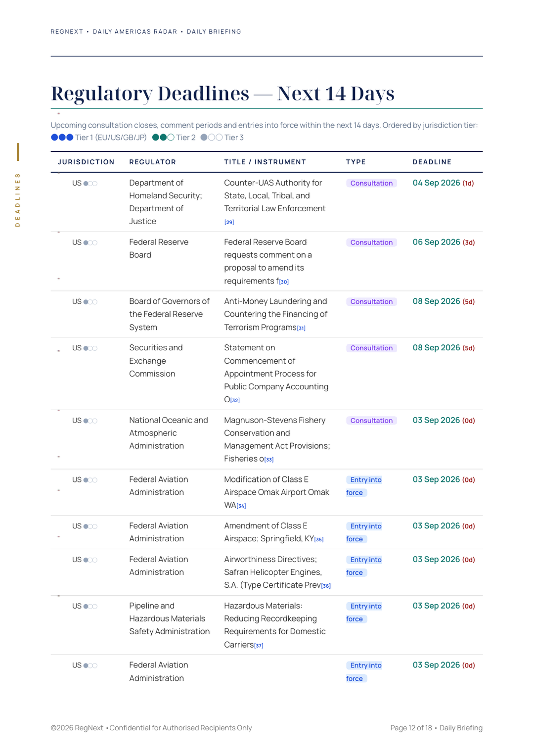Click the JURISDICTION column header

click(86, 162)
